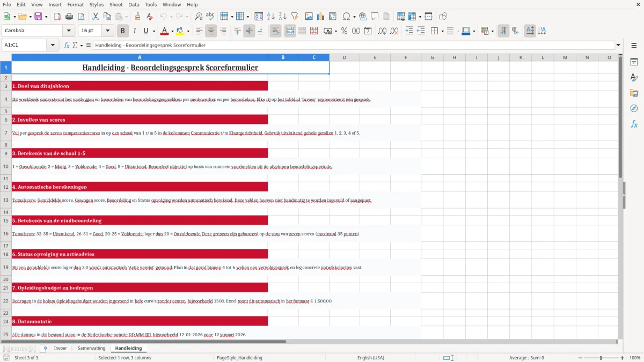Toggle Center Horizontally alignment
Image resolution: width=644 pixels, height=362 pixels.
[x=211, y=31]
